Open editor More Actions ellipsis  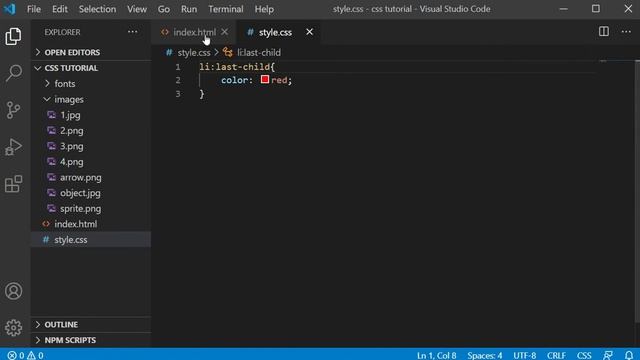pyautogui.click(x=626, y=31)
